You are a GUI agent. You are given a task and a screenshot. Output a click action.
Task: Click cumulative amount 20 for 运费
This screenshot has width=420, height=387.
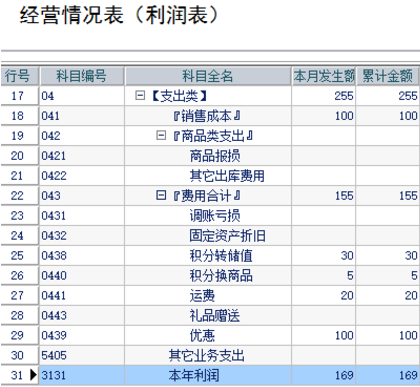[411, 296]
